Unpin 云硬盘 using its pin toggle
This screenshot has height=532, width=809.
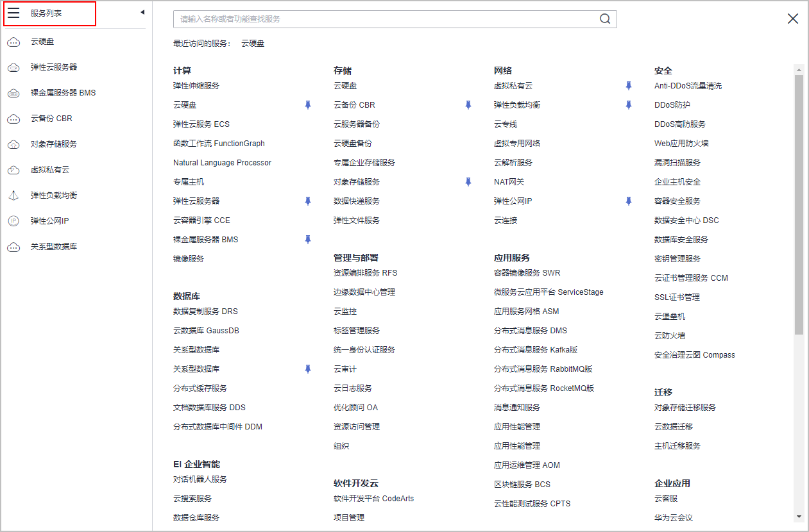coord(308,104)
